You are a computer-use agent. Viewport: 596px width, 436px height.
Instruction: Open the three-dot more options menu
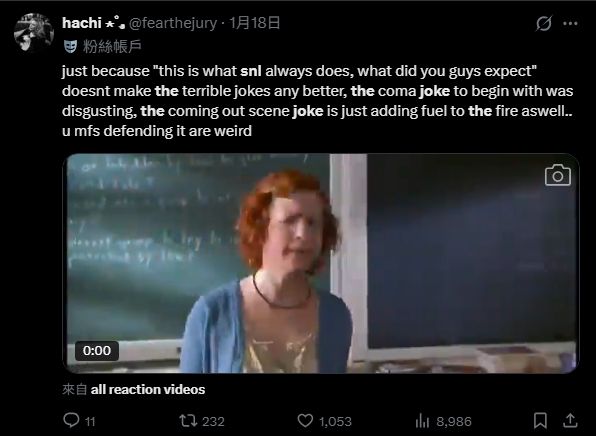tap(570, 24)
